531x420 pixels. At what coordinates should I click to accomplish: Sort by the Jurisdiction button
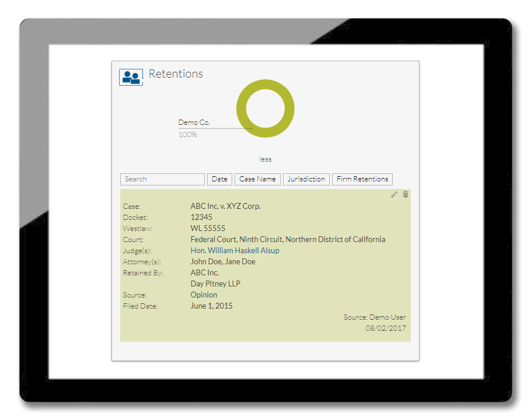pyautogui.click(x=306, y=179)
